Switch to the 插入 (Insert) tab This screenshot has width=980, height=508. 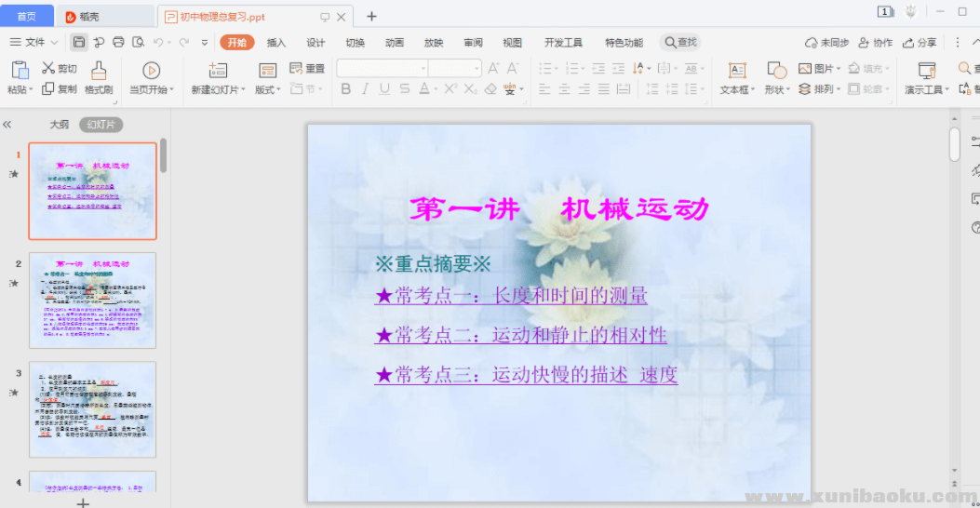coord(276,43)
